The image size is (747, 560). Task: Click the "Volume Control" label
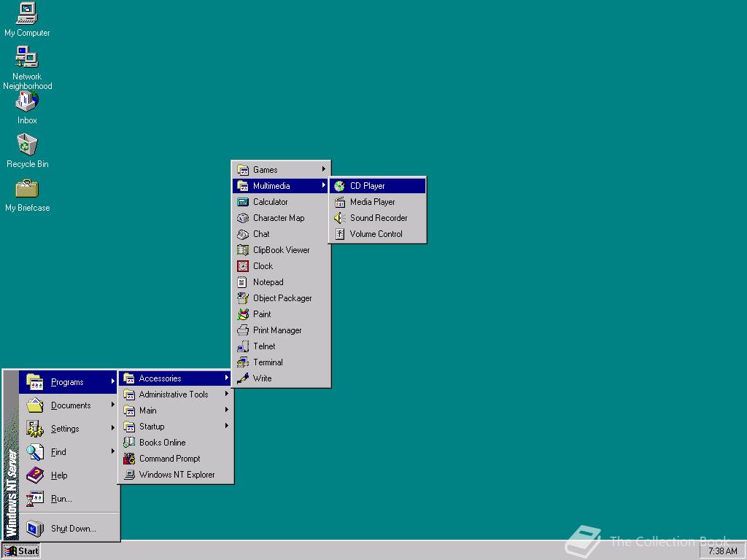pyautogui.click(x=376, y=234)
